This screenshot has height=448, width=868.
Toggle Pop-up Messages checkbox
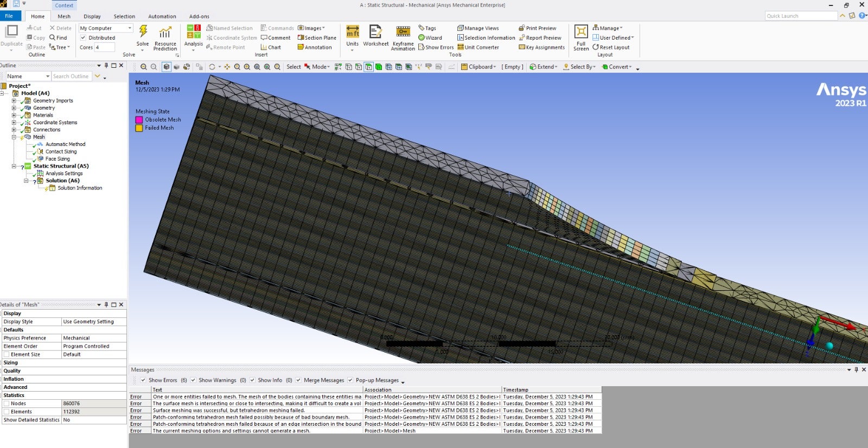350,380
